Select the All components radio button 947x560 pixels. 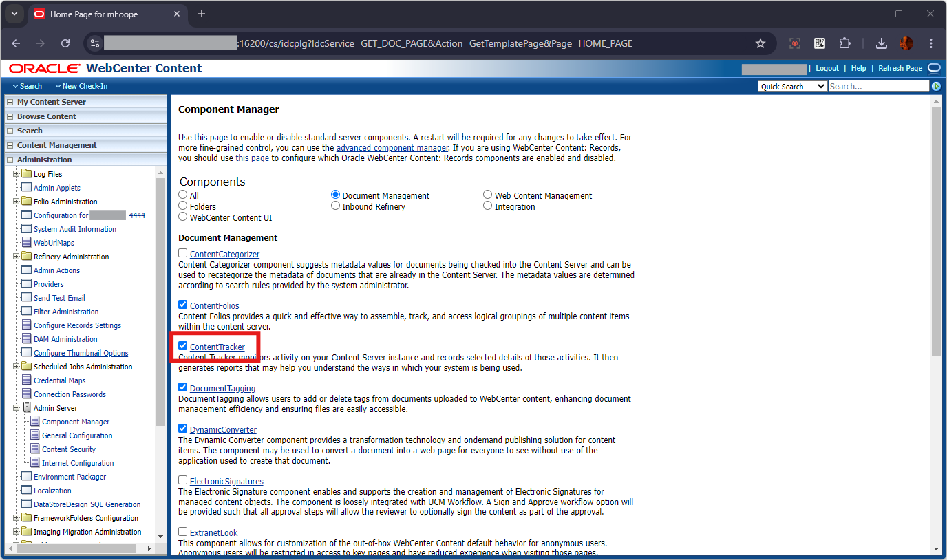pos(183,195)
